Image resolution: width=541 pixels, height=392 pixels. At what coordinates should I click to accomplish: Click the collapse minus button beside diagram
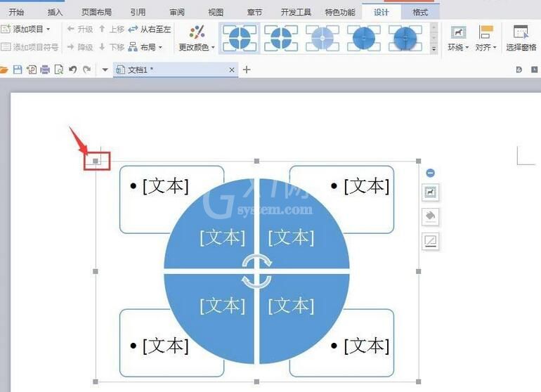coord(430,173)
